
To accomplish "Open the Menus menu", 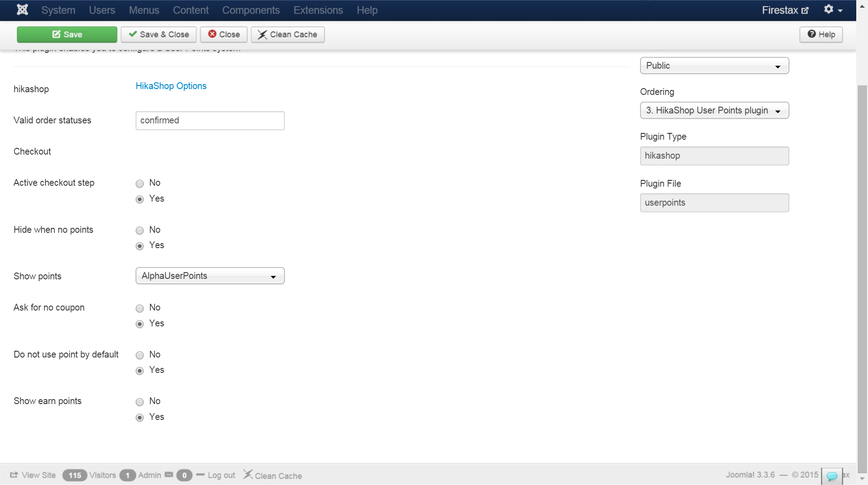I will (x=144, y=10).
